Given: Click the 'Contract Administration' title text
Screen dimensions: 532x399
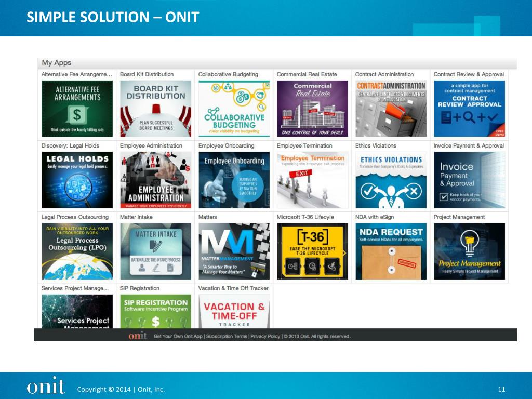Looking at the screenshot, I should [x=384, y=74].
